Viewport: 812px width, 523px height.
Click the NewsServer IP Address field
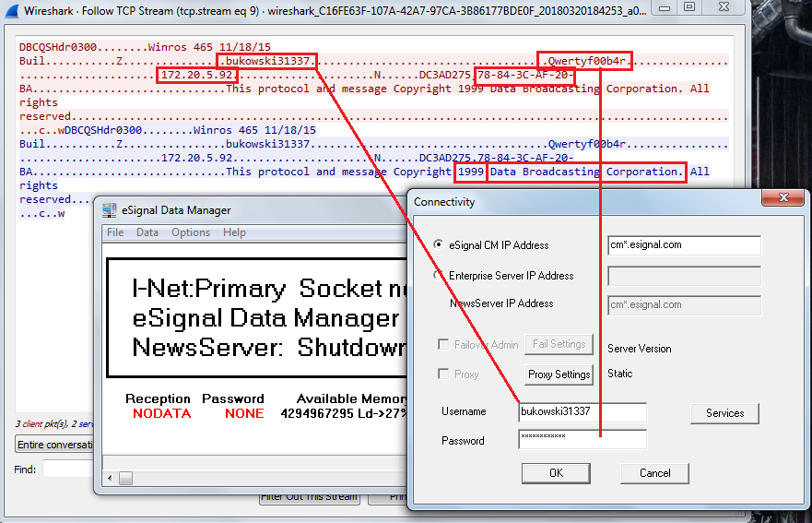click(684, 305)
